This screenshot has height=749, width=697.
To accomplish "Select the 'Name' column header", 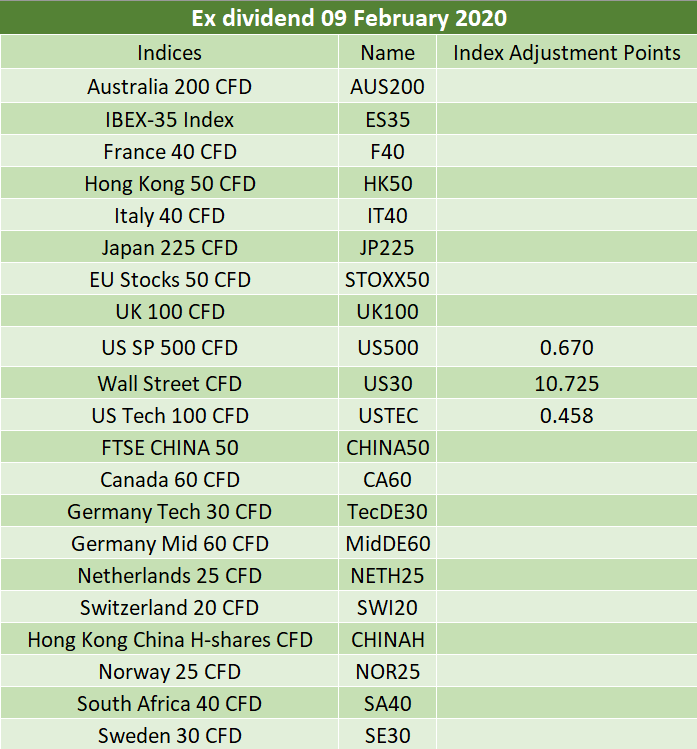I will tap(387, 53).
